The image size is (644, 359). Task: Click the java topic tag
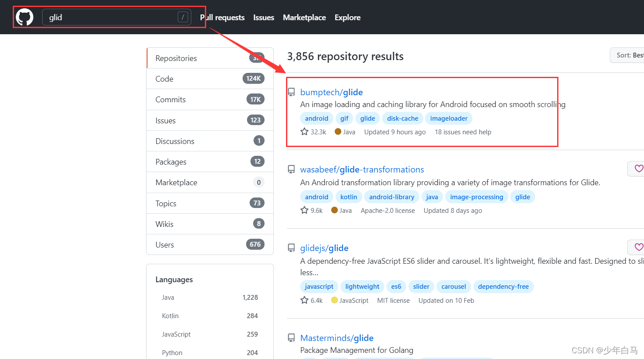tap(432, 197)
